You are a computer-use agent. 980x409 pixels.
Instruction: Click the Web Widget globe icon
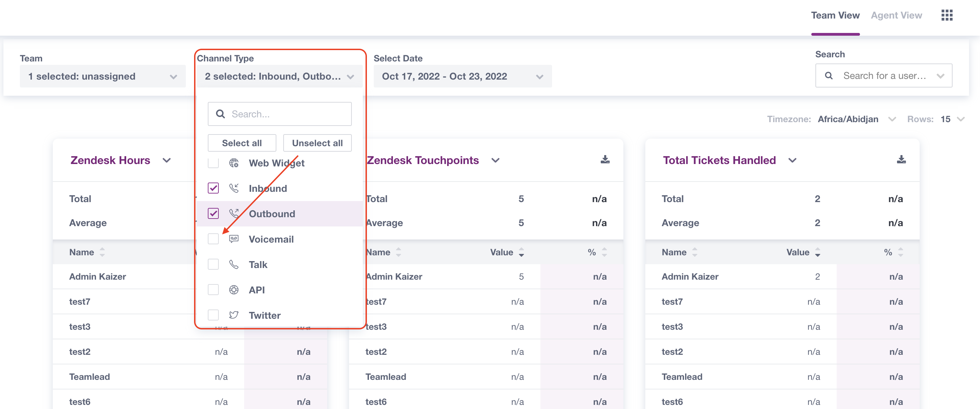point(234,163)
